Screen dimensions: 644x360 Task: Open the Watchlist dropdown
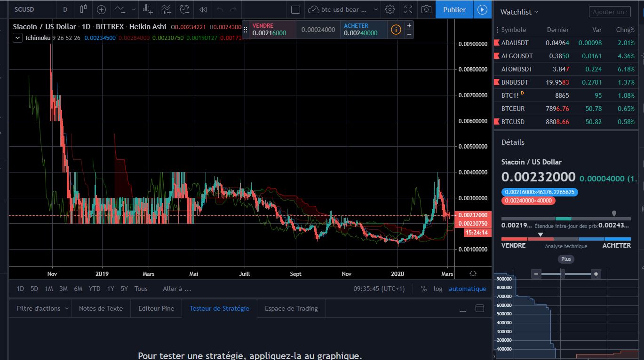point(518,12)
